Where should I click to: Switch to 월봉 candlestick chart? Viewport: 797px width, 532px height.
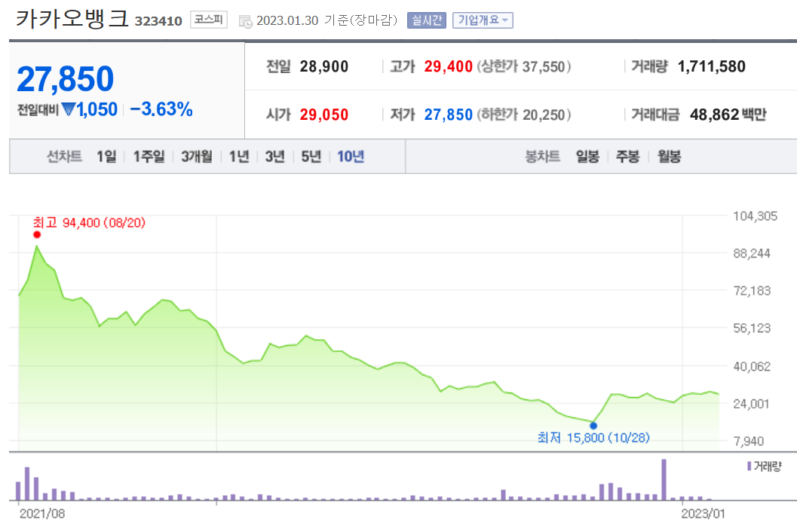669,157
